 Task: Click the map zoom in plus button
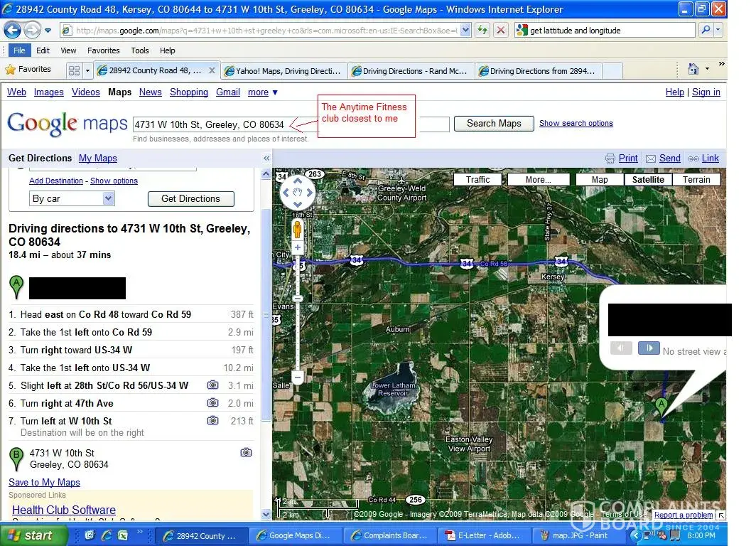point(298,248)
